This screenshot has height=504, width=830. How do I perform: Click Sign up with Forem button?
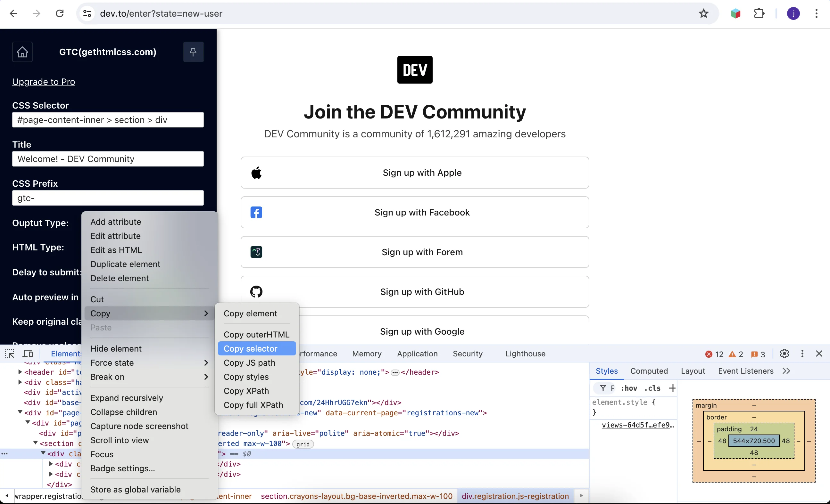(x=415, y=252)
